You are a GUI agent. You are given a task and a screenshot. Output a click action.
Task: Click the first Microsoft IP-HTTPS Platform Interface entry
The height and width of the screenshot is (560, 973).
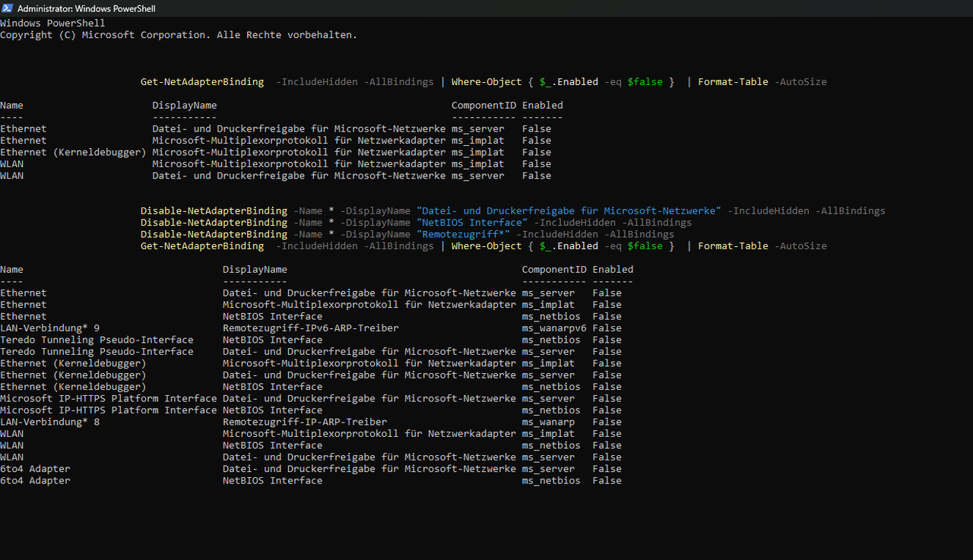[x=108, y=399]
